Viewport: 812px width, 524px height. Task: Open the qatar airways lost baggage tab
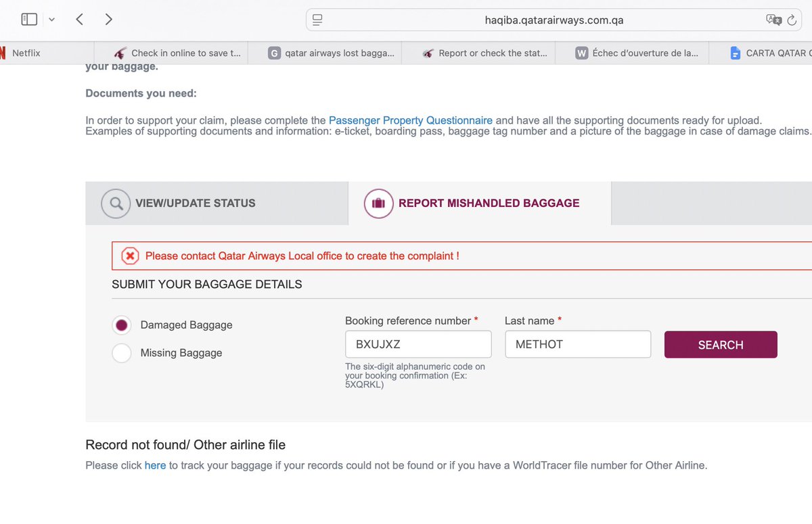coord(325,53)
